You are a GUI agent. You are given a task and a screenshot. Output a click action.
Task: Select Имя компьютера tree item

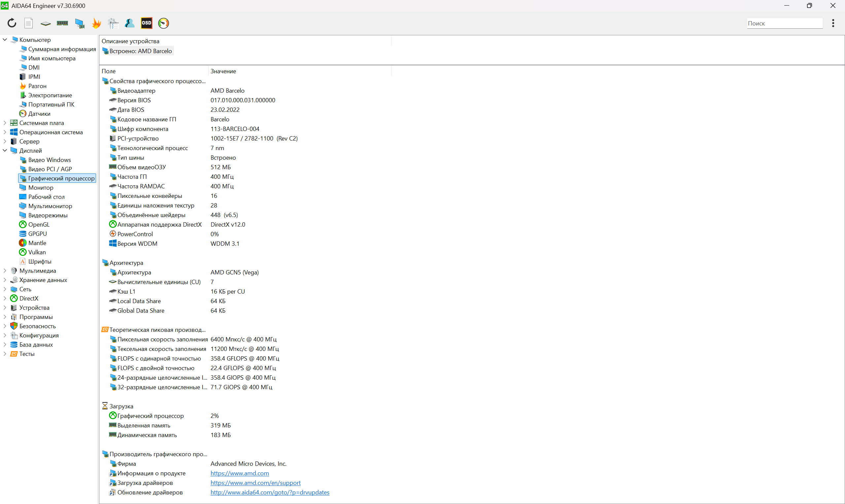[x=51, y=58]
